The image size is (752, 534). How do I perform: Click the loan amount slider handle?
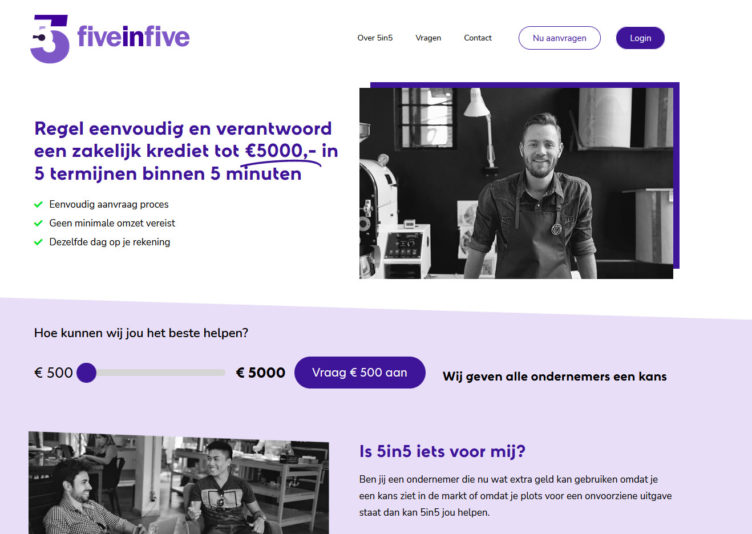[86, 373]
